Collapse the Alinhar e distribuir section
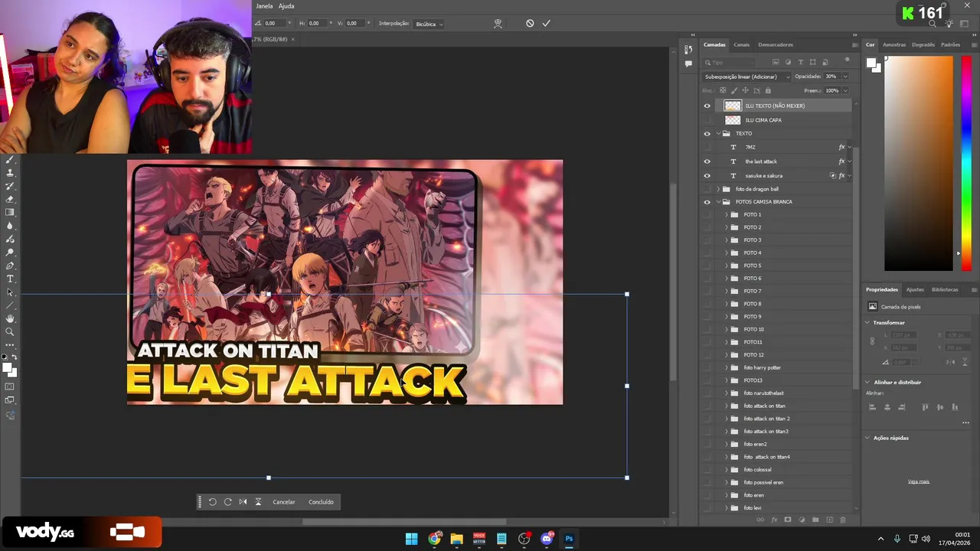980x551 pixels. point(867,382)
